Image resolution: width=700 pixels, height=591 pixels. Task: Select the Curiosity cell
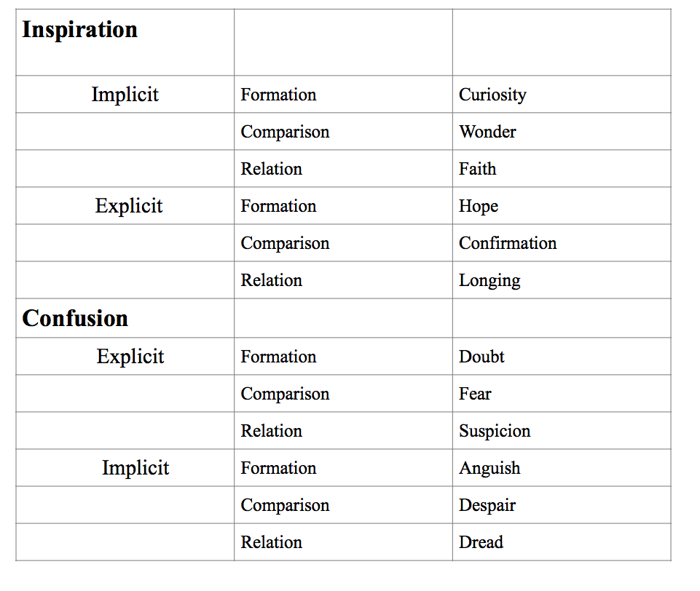coord(562,94)
